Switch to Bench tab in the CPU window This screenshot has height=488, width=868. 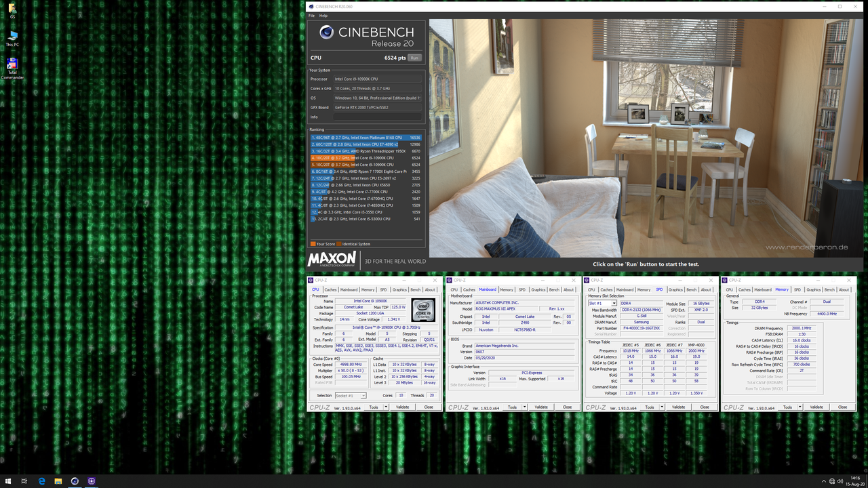(416, 289)
